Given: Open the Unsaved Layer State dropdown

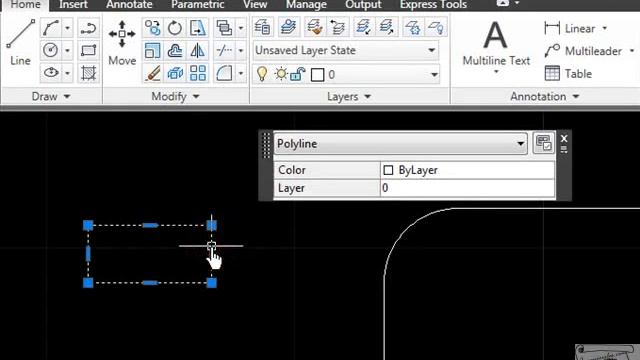Looking at the screenshot, I should click(x=346, y=50).
